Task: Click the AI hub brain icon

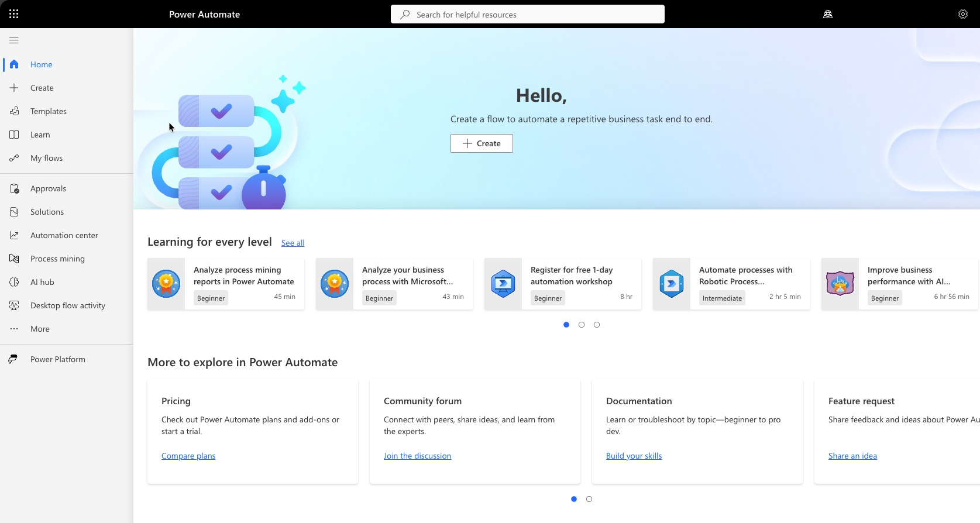Action: [x=14, y=282]
